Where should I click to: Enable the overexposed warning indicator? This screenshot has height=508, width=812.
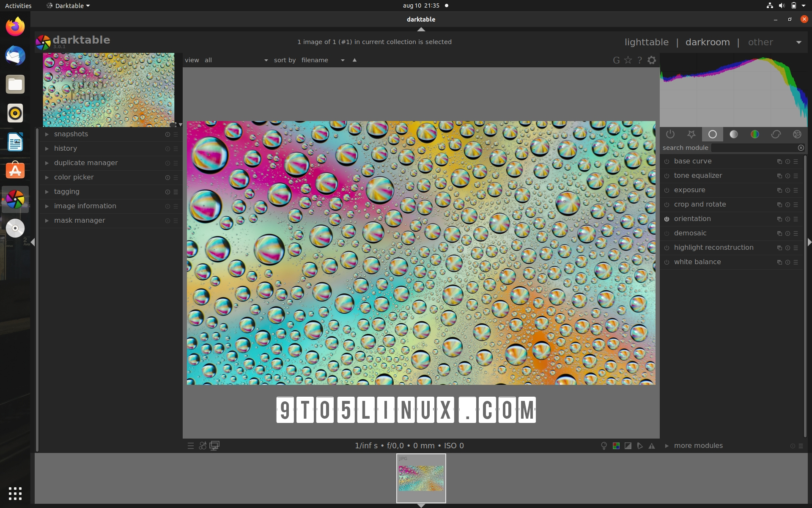tap(628, 445)
